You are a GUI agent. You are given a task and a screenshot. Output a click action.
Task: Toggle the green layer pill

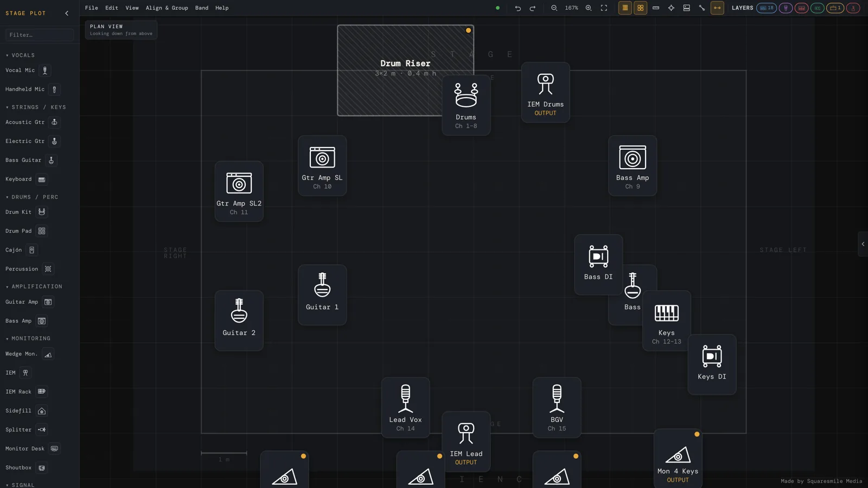click(x=817, y=8)
